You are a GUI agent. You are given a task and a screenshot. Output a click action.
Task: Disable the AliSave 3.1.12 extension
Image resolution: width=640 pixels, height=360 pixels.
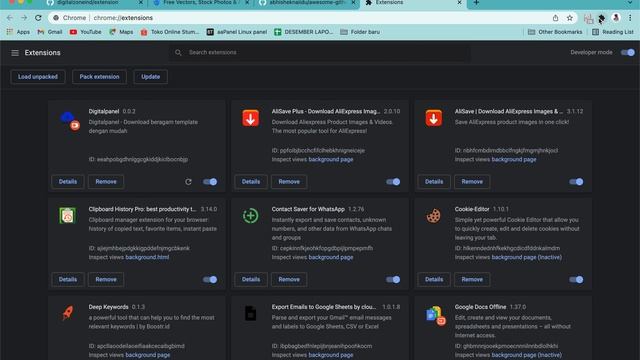click(x=576, y=182)
